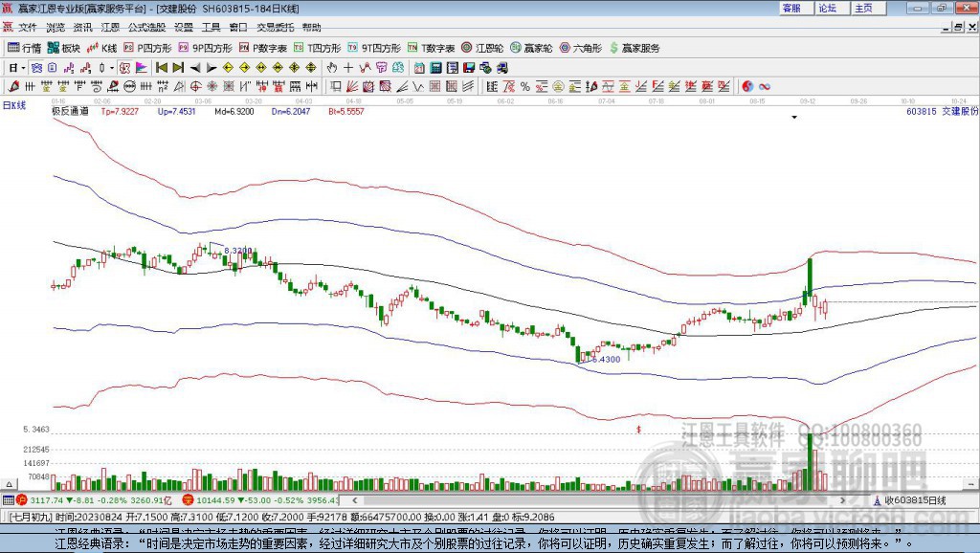Click the Bt=5.5557 value label
980x553 pixels.
pos(346,111)
